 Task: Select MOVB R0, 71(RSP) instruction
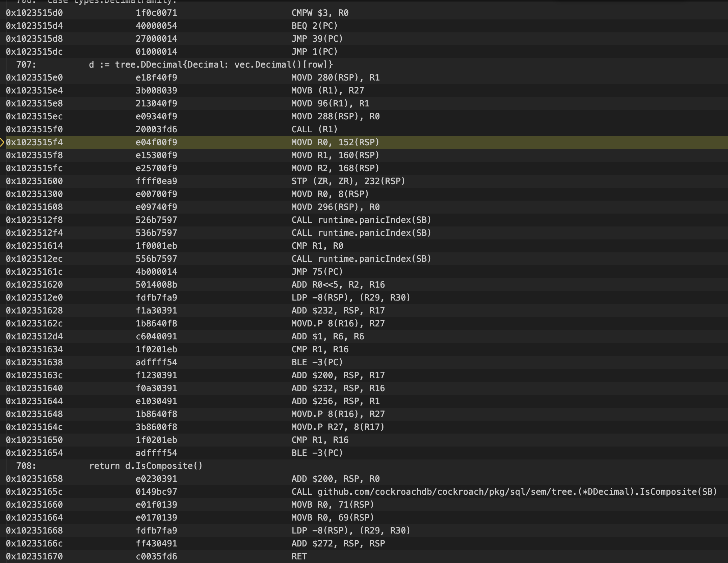click(333, 505)
